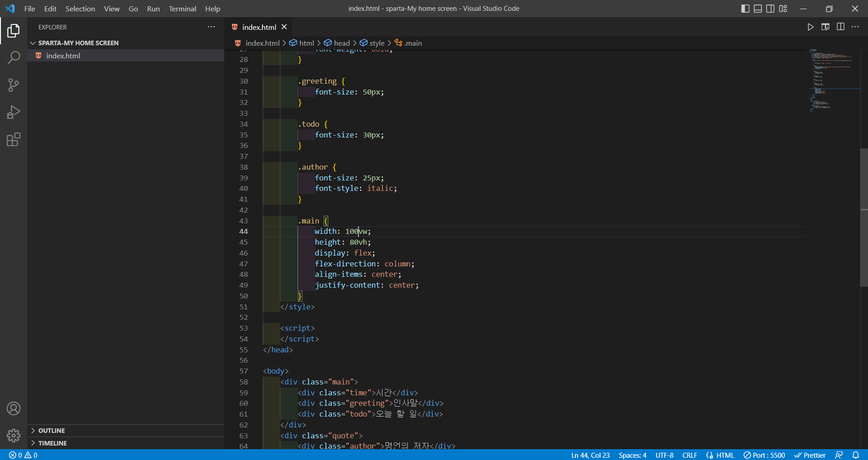868x460 pixels.
Task: Open the Extensions view
Action: pyautogui.click(x=14, y=139)
